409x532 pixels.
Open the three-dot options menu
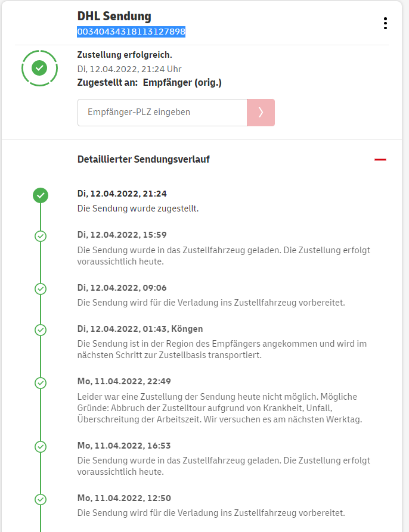pyautogui.click(x=385, y=23)
